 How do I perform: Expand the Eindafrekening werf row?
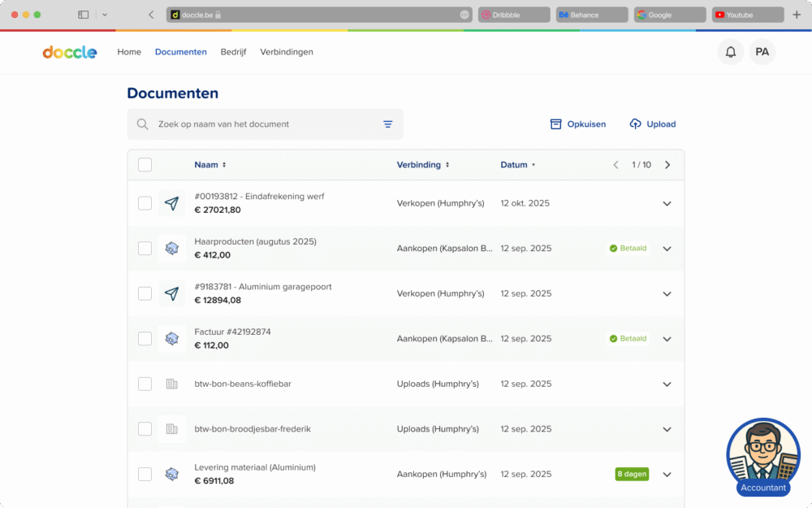pos(667,203)
